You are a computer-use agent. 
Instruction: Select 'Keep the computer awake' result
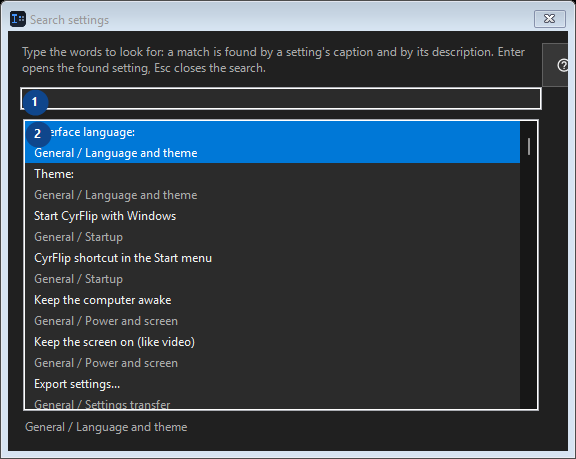tap(272, 310)
